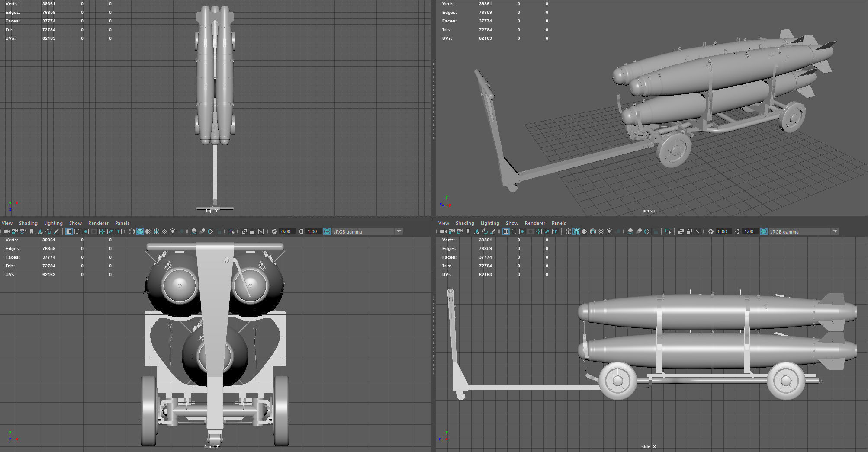
Task: Open the Panels menu in front viewport
Action: (x=122, y=223)
